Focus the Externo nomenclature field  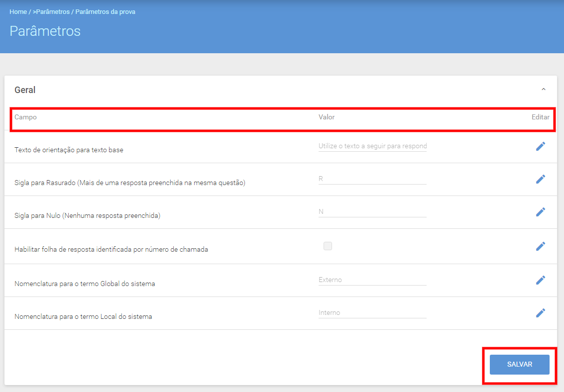pyautogui.click(x=372, y=280)
